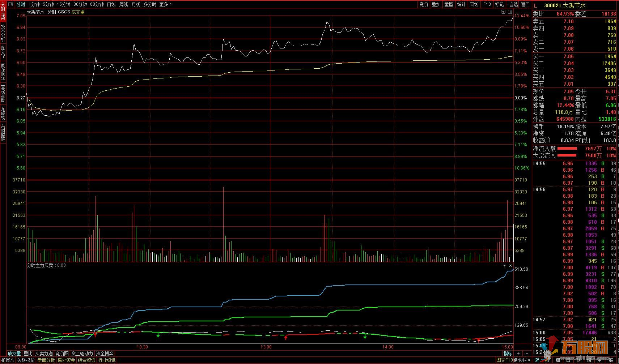This screenshot has width=619, height=364.
Task: Click the 重播 replay button
Action: (x=449, y=4)
